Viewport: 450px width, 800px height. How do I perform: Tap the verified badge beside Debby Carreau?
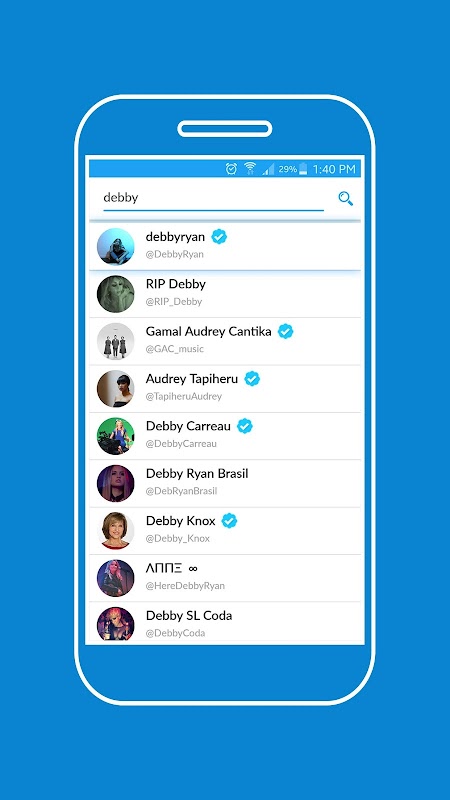click(x=245, y=426)
